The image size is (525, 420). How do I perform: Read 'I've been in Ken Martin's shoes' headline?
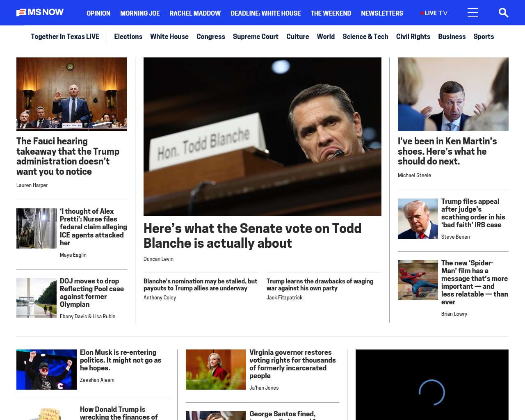447,151
